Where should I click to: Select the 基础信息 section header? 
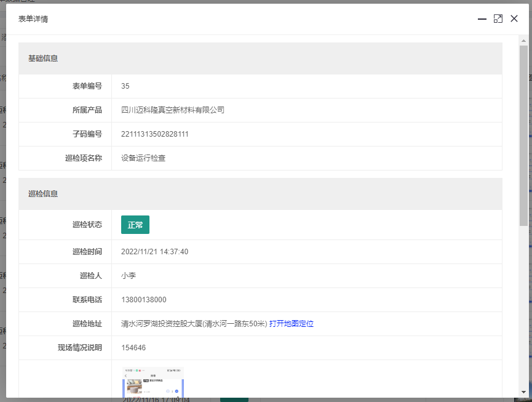[x=43, y=58]
